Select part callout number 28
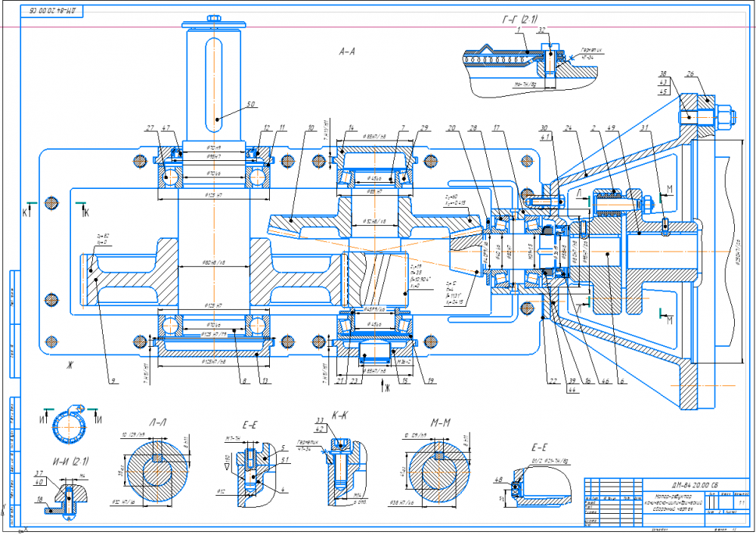The height and width of the screenshot is (535, 756). (x=473, y=128)
